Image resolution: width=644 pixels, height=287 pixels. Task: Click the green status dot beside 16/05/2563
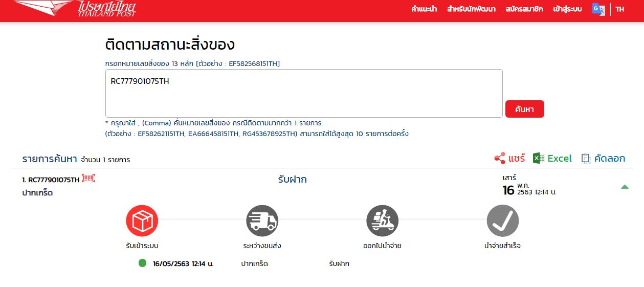pyautogui.click(x=142, y=263)
